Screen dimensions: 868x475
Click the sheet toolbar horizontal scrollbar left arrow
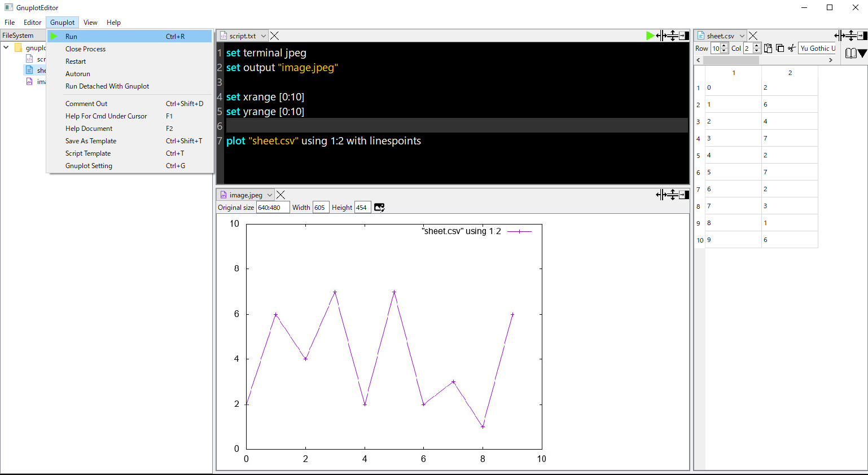click(699, 60)
